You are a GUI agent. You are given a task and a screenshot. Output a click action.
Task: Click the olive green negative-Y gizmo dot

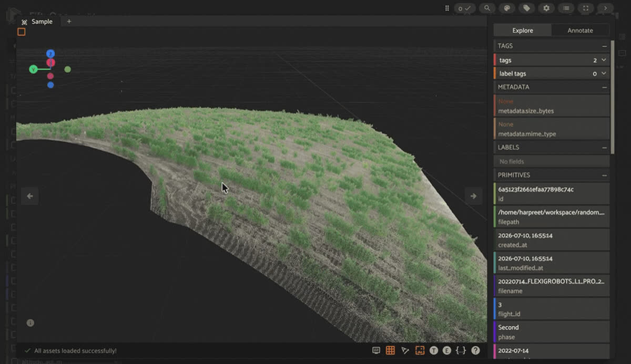[68, 69]
